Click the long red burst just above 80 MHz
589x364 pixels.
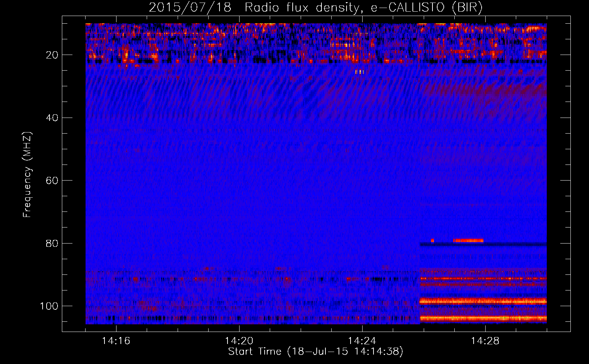468,240
